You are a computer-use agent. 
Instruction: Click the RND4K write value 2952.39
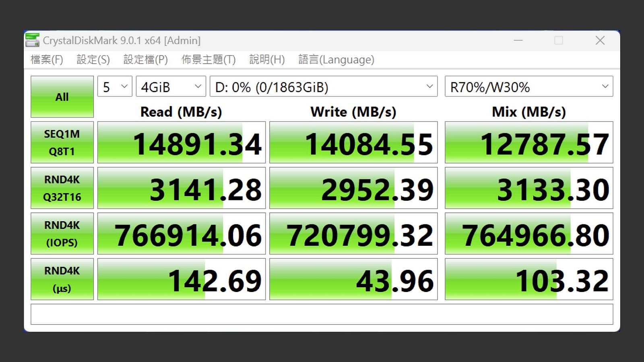pyautogui.click(x=353, y=188)
